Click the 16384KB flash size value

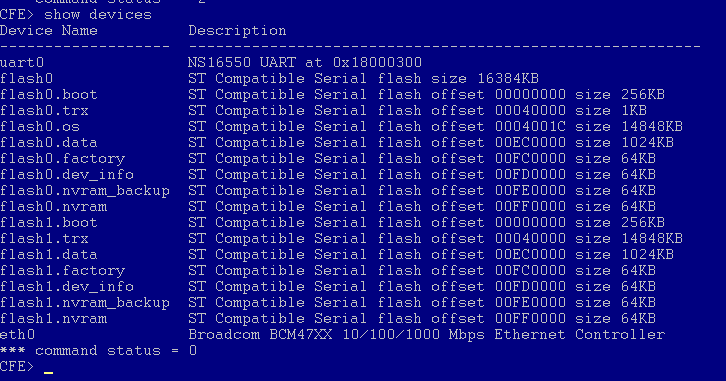[507, 78]
